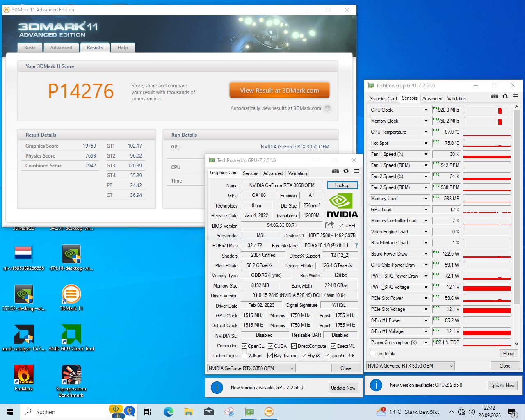
Task: Click the camera icon in the Sensors window
Action: (494, 96)
